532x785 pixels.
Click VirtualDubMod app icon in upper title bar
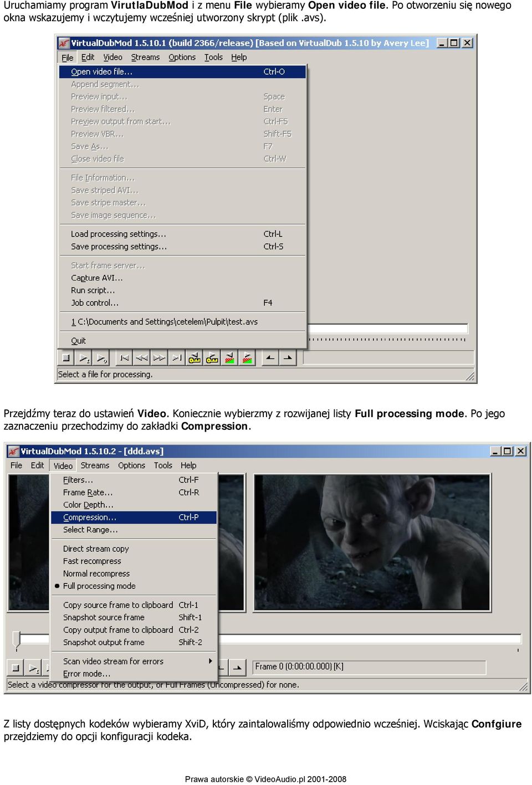click(64, 43)
